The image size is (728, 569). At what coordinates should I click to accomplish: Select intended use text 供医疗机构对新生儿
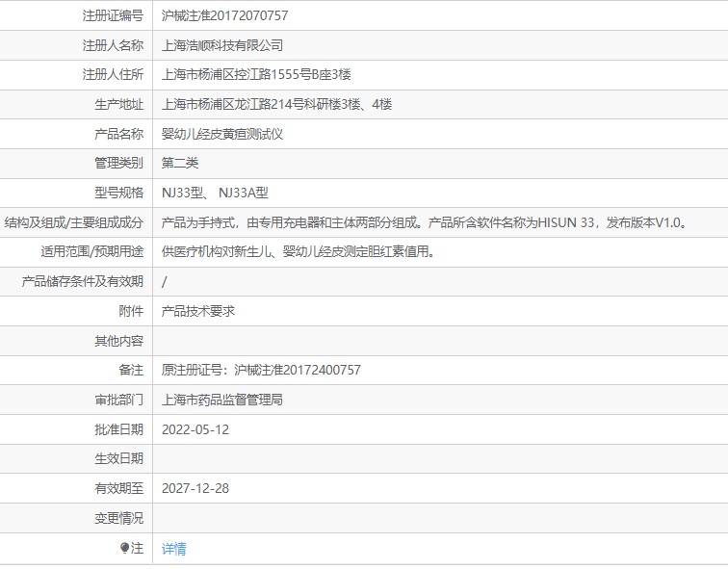(299, 251)
